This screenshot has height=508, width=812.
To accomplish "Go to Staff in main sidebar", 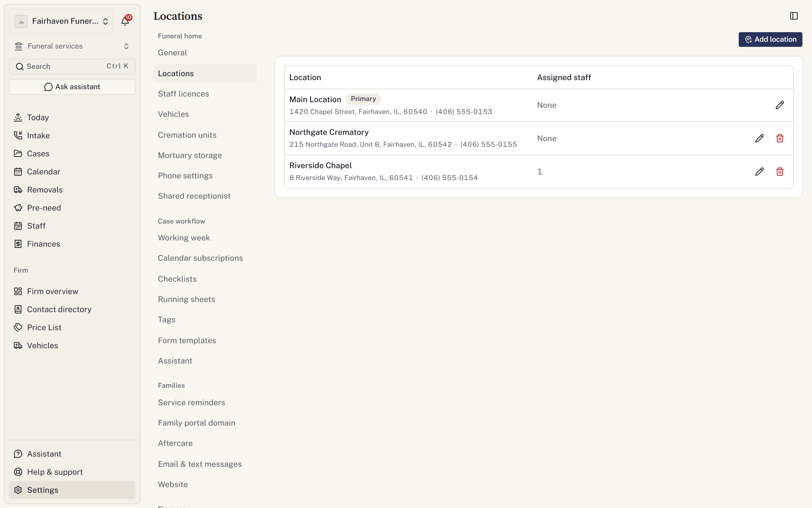I will [x=72, y=226].
